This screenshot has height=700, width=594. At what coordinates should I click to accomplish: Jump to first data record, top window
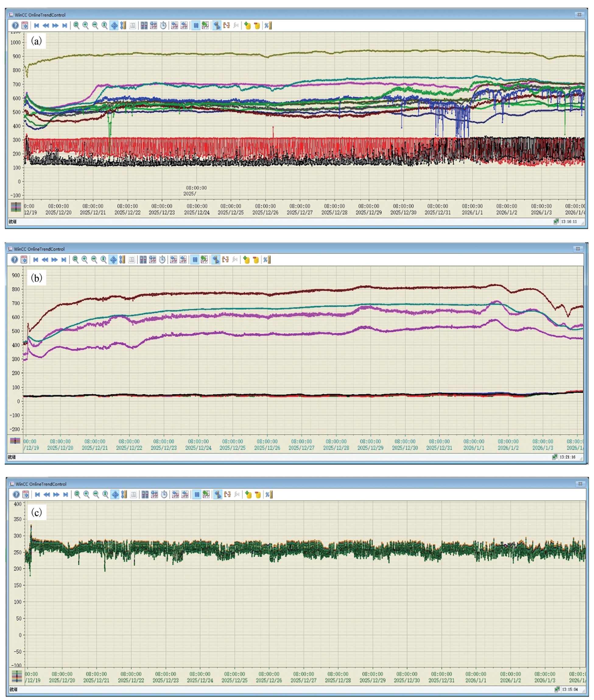coord(36,26)
